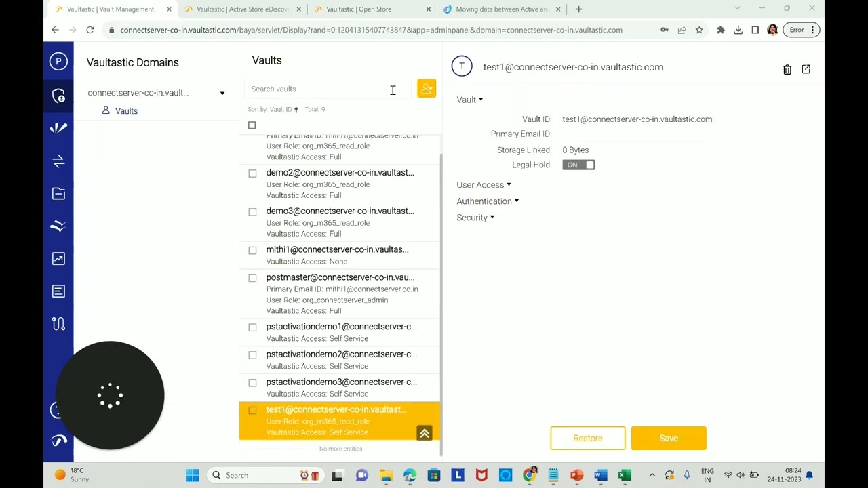This screenshot has width=868, height=488.
Task: Click the Restore button
Action: 588,439
